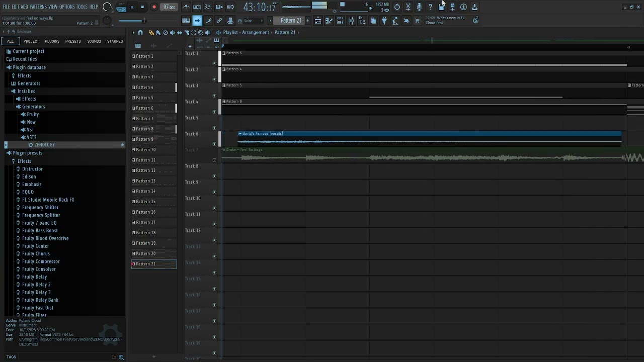Click the main volume knob
644x362 pixels.
click(x=107, y=7)
